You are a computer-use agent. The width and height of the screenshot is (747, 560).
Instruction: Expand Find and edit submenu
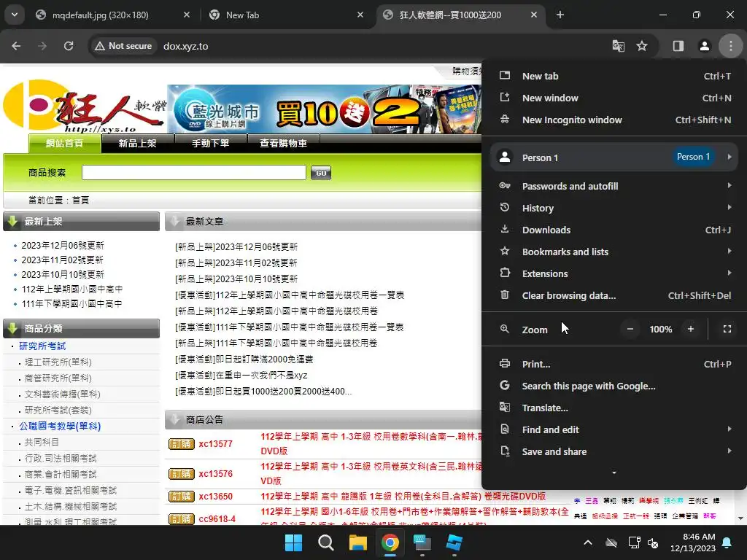[614, 430]
